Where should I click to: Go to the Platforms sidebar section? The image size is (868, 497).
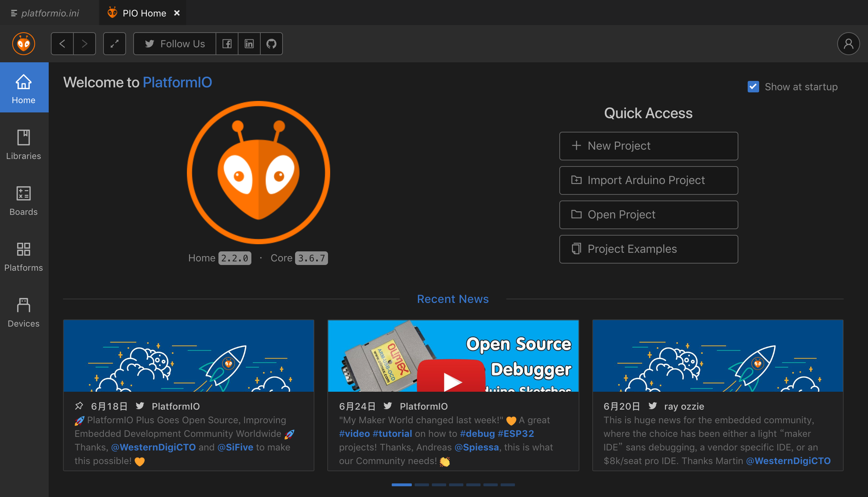pos(24,256)
